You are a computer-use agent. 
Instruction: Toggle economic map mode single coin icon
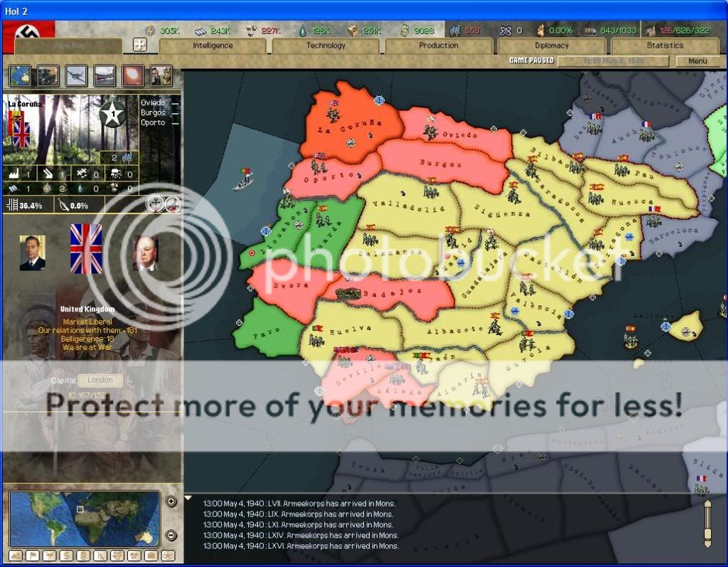pos(66,556)
